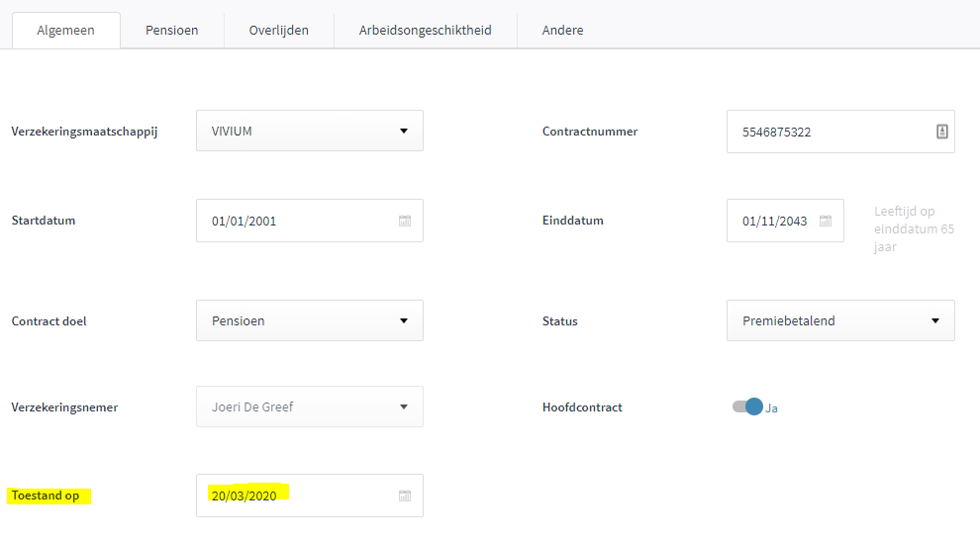980x540 pixels.
Task: Click the Startdatum date text 01/01/2001
Action: click(244, 222)
